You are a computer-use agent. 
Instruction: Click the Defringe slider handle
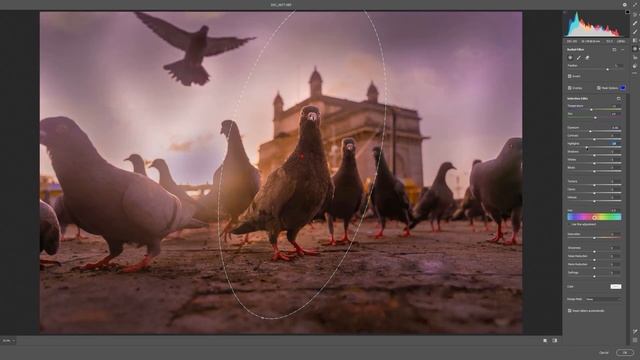594,276
